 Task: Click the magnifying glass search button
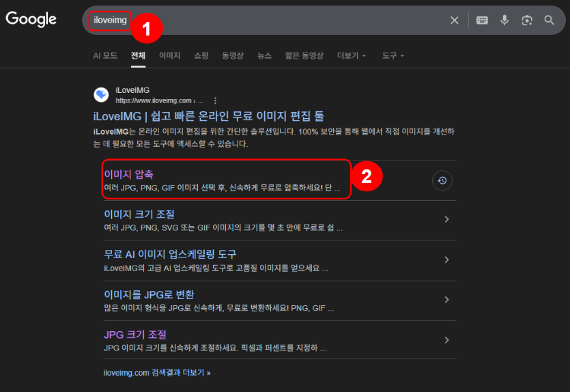pyautogui.click(x=550, y=20)
